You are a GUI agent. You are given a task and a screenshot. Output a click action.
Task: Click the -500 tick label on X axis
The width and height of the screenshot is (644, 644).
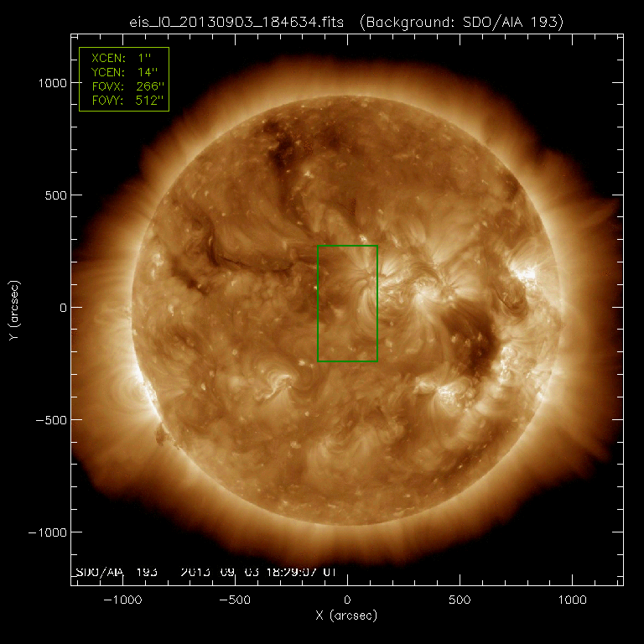point(235,600)
